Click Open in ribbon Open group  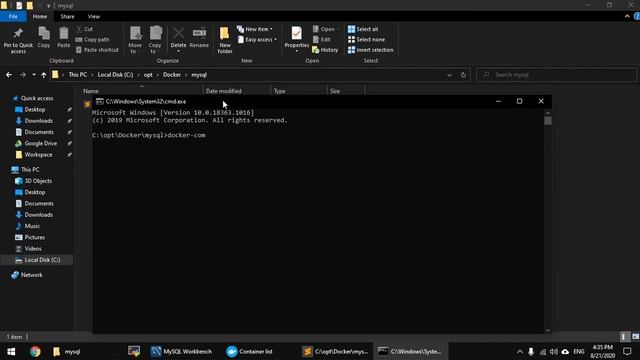pos(326,29)
